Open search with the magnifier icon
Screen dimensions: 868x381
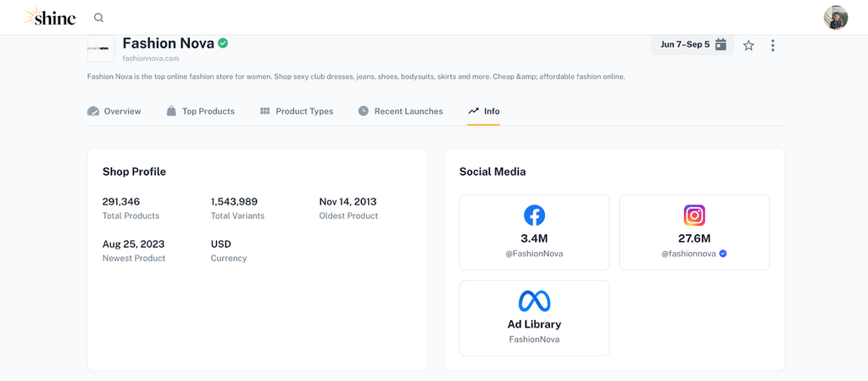98,17
